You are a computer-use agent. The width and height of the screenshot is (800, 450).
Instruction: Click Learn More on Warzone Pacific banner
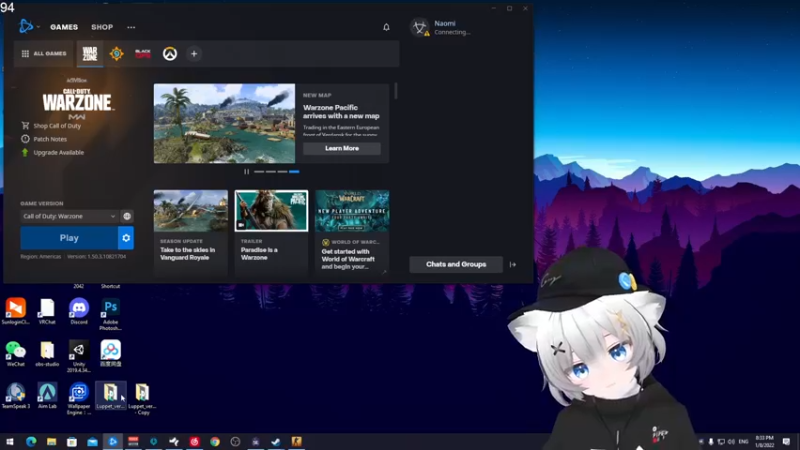[x=342, y=148]
